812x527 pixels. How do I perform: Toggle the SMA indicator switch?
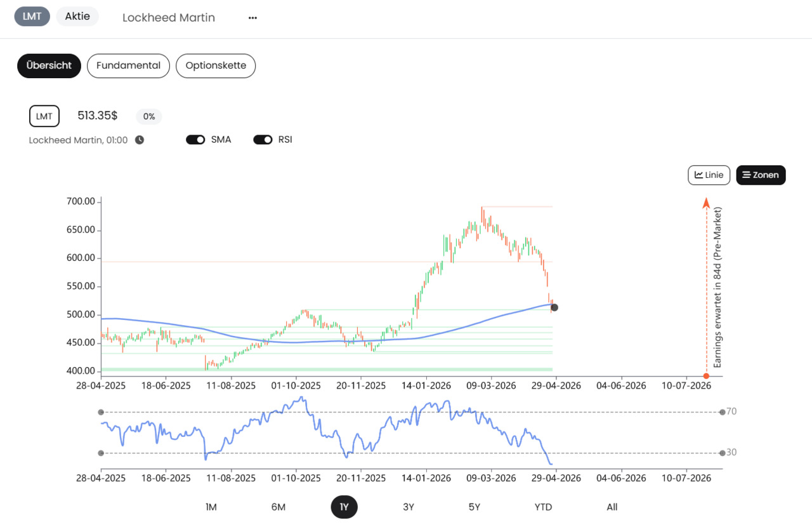click(195, 140)
